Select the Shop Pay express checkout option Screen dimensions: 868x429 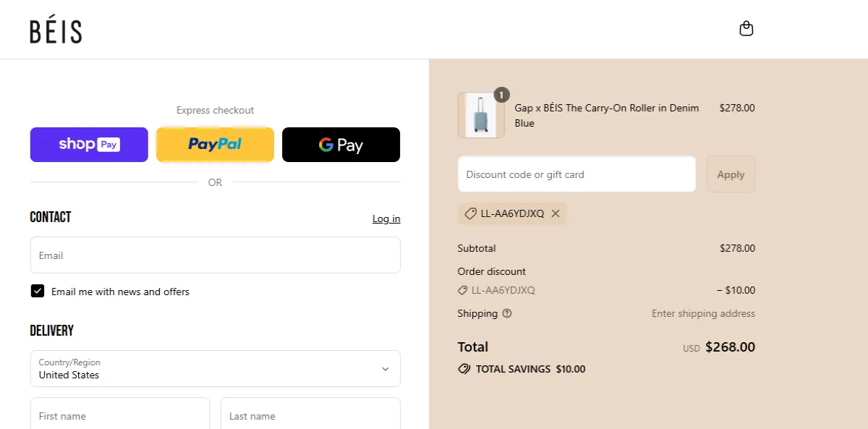tap(88, 144)
